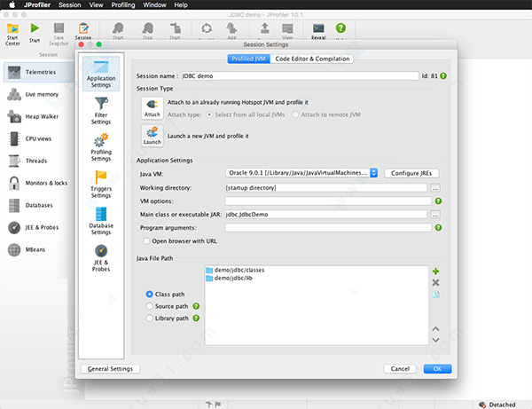The image size is (532, 409).
Task: Choose the Attach session type button
Action: (153, 108)
